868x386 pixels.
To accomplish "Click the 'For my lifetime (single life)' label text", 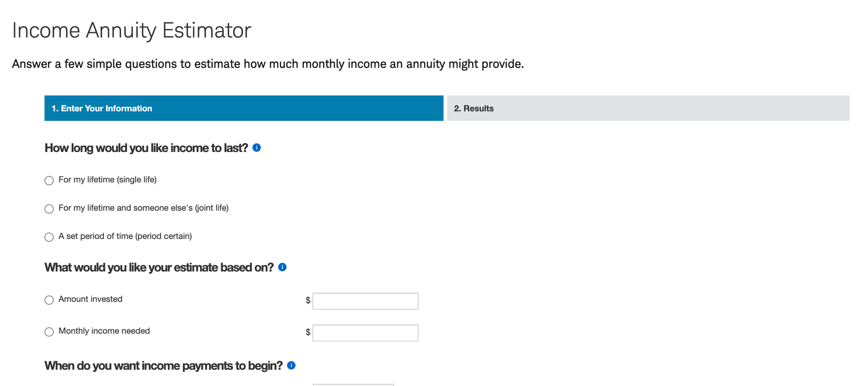I will click(108, 180).
